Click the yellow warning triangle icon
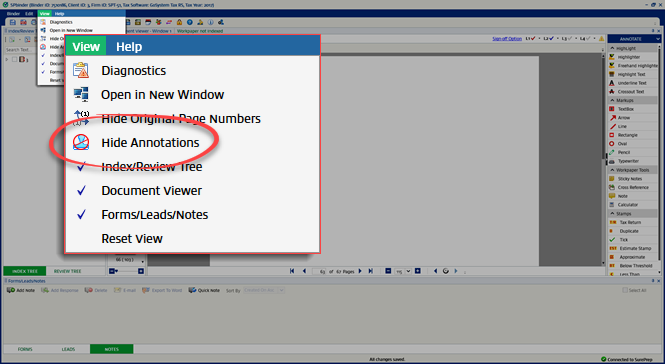 click(601, 39)
